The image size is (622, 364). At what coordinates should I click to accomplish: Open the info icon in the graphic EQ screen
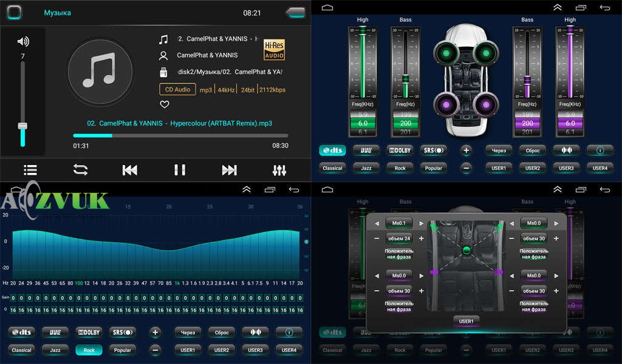tap(289, 332)
